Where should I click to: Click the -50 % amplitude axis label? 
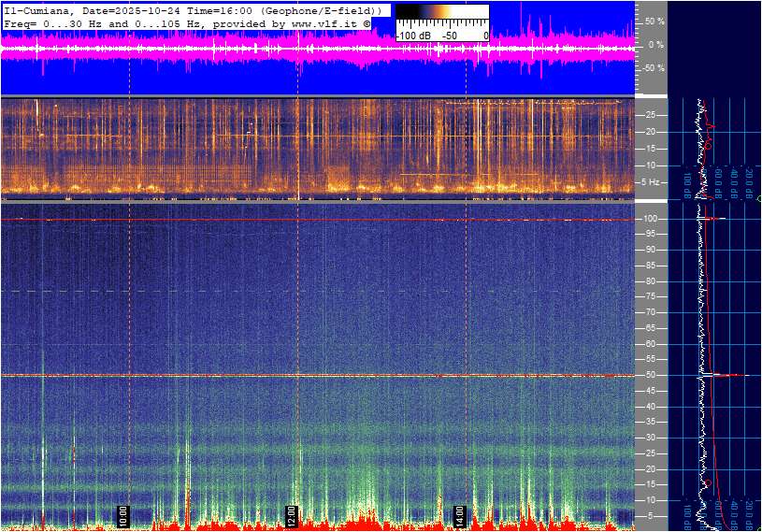pyautogui.click(x=652, y=68)
